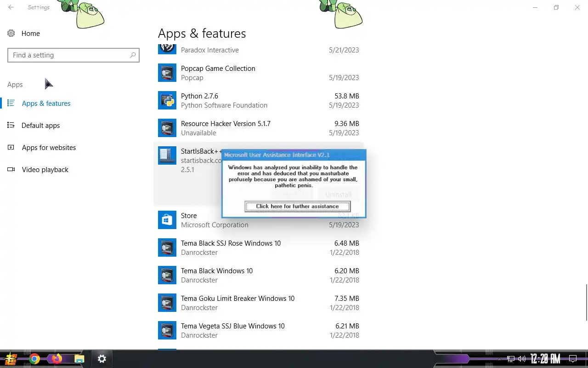Click the Resource Hacker app icon
Screen dimensions: 588x368
167,128
